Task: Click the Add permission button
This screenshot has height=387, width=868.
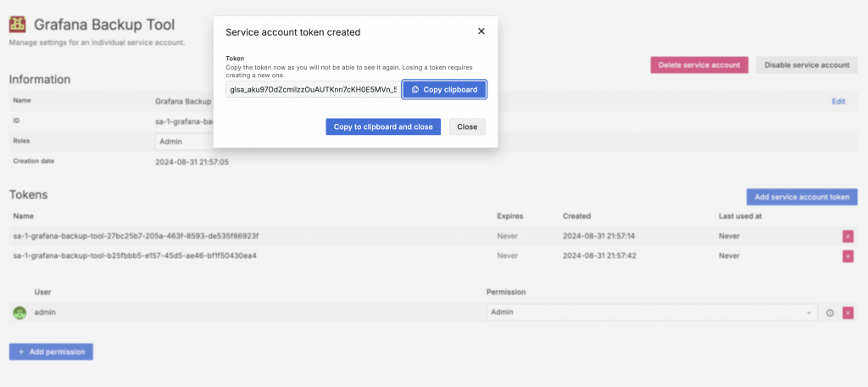Action: [x=51, y=352]
